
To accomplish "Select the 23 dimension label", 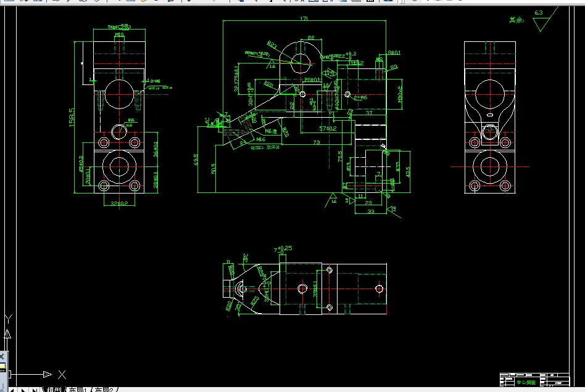I will click(x=368, y=203).
